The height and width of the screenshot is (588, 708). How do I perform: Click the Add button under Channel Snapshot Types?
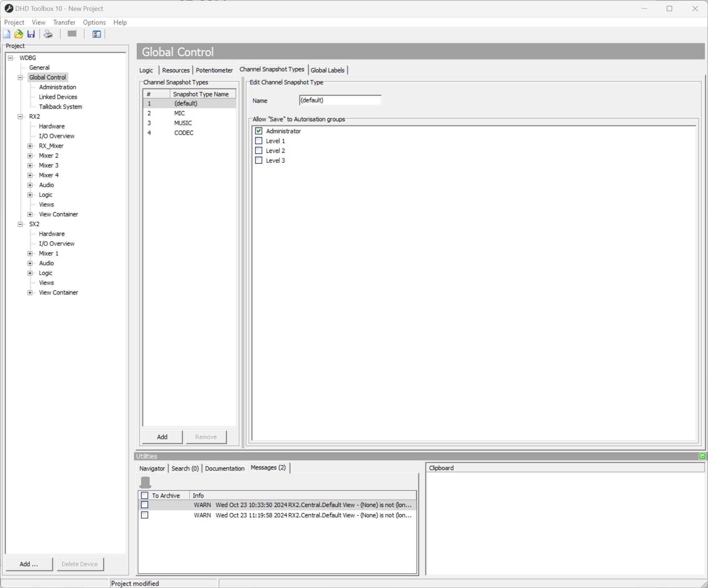[162, 437]
